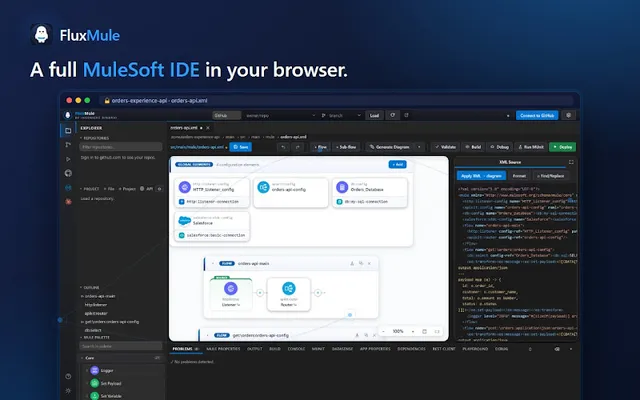
Task: Click fit-to-screen icon in zoom controls
Action: [424, 331]
